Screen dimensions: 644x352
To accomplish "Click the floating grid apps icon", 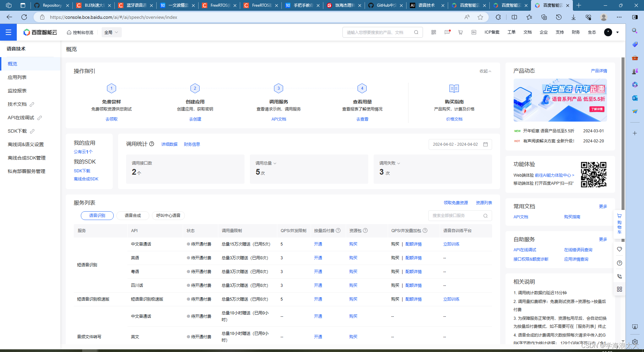I will [x=620, y=289].
